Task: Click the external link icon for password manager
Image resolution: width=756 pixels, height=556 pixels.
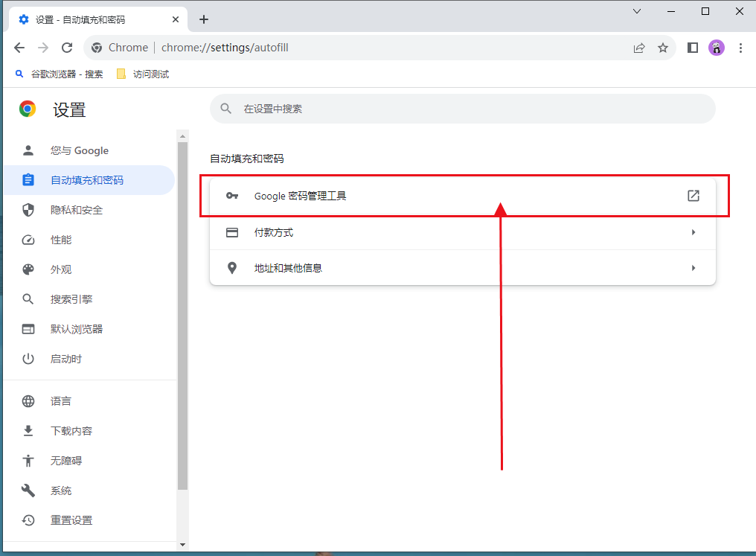Action: point(693,196)
